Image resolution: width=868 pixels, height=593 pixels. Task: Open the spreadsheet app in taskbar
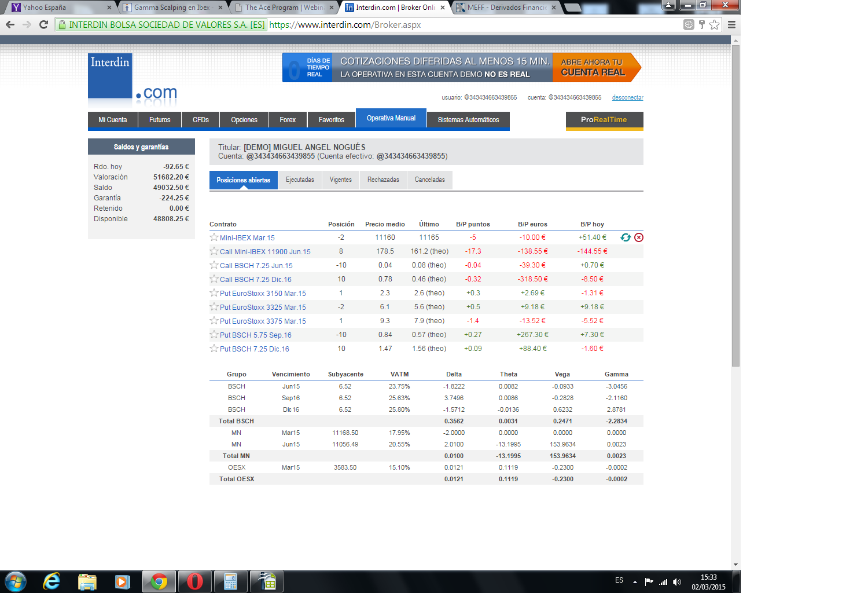click(x=267, y=581)
